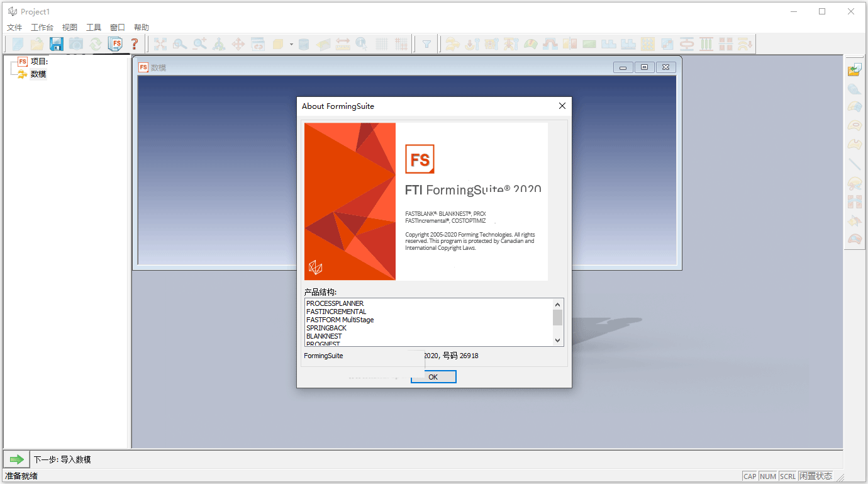
Task: Open the 帮助 menu
Action: (142, 28)
